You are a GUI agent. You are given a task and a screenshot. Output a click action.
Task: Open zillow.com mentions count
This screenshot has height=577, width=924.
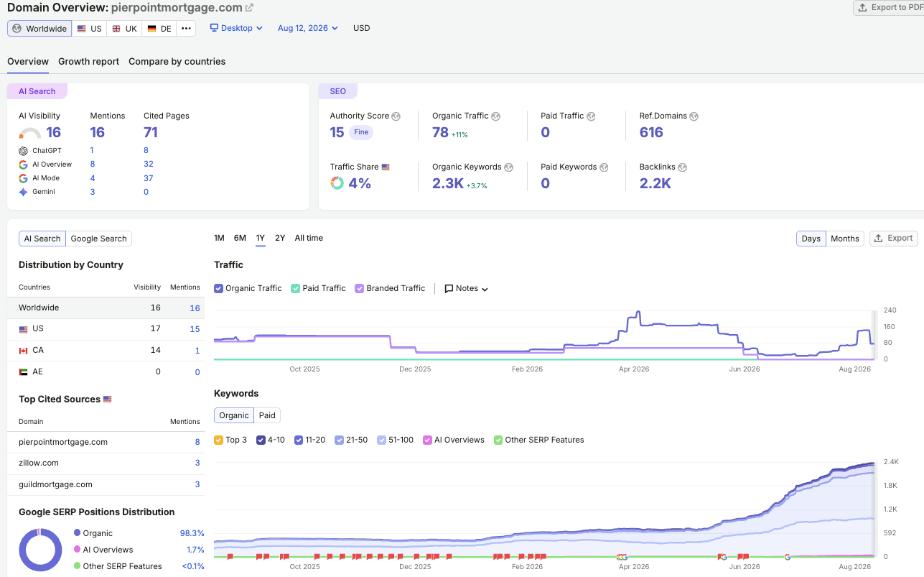(197, 463)
